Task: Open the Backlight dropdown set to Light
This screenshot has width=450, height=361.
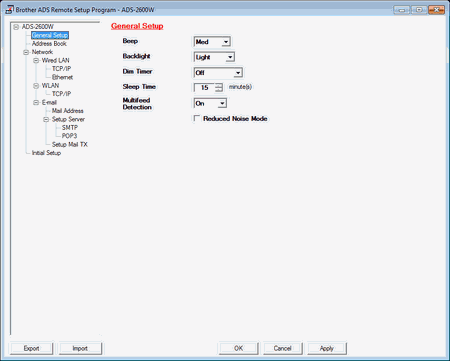Action: (214, 57)
